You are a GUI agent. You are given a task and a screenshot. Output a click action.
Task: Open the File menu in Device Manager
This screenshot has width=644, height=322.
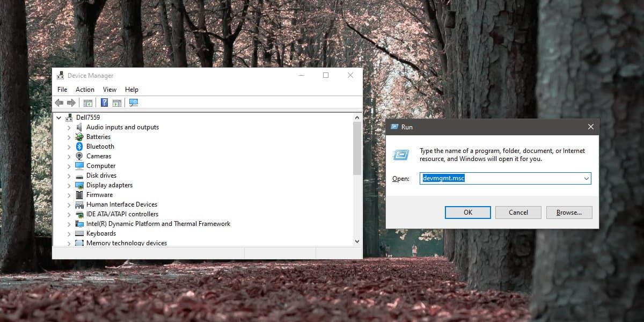coord(62,90)
